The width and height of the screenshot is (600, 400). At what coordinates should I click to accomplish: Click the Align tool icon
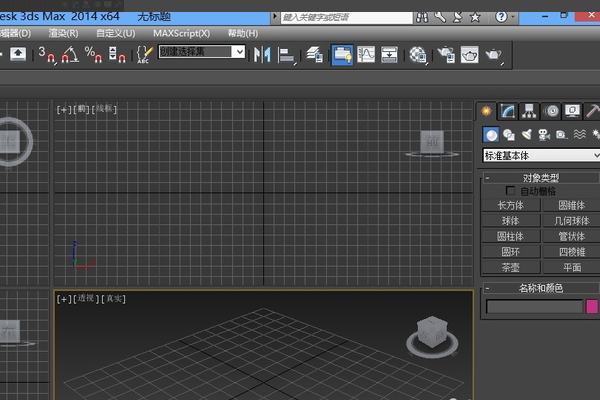tap(286, 55)
